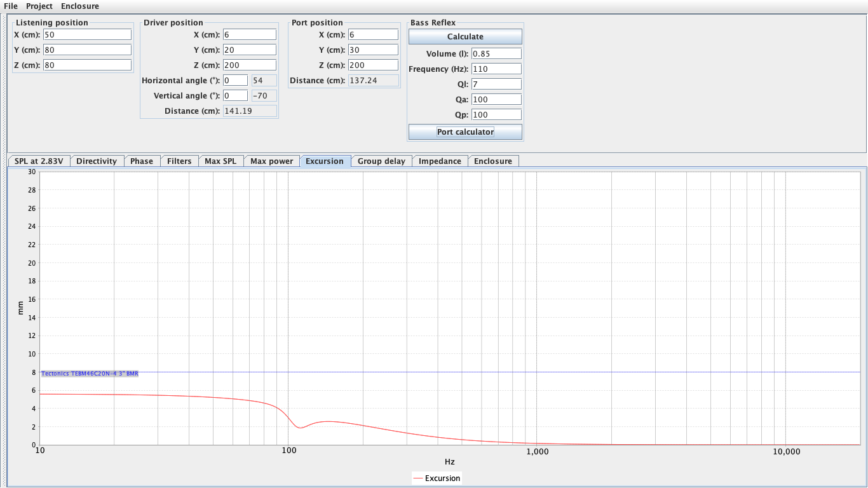Select the Max power tab
Screen dimensions: 868x488
[271, 161]
